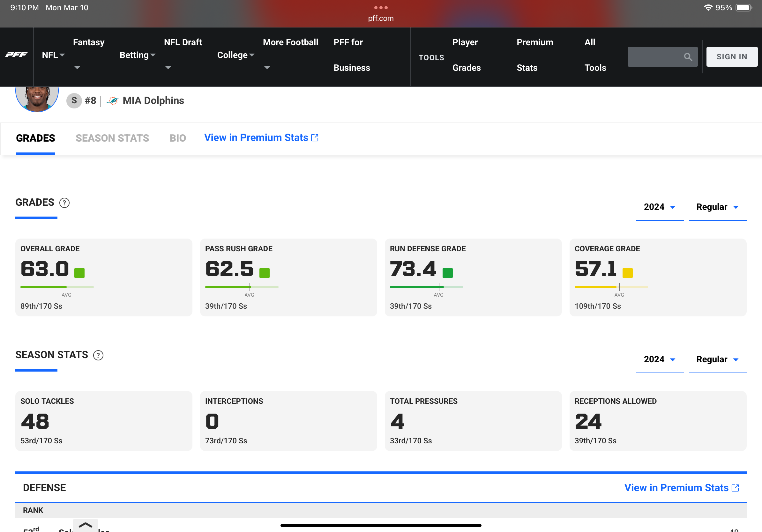Click the 109th/170 Ss coverage rank
The image size is (762, 532).
tap(598, 306)
